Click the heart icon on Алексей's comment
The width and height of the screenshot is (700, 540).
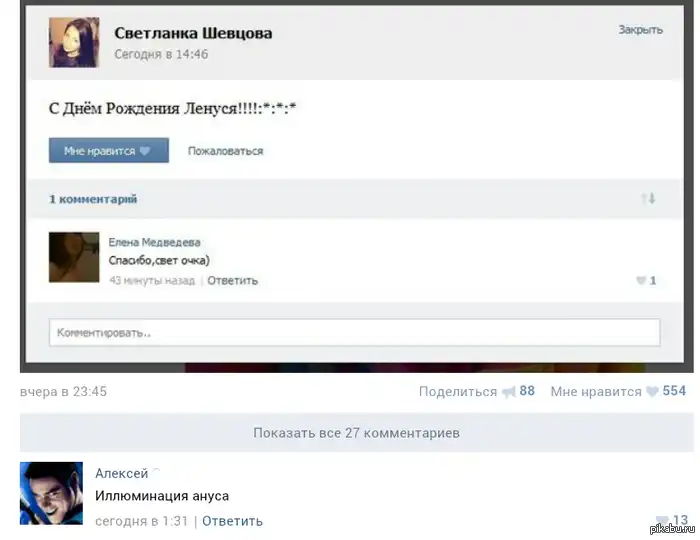(x=662, y=520)
